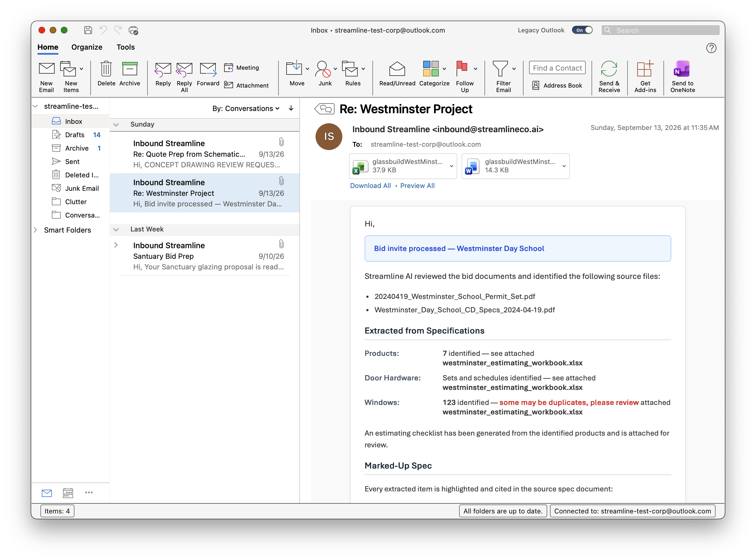The height and width of the screenshot is (560, 756).
Task: Click the Download All link
Action: (370, 186)
